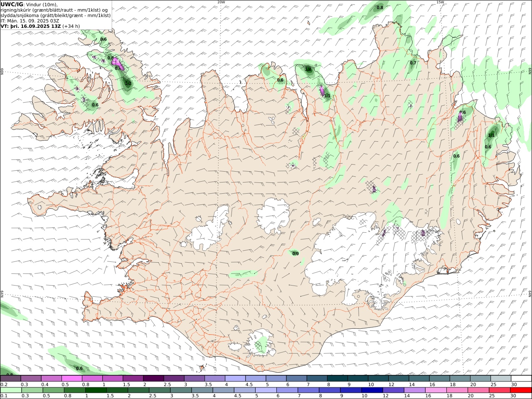Click the '(+34 h)' forecast offset
532x399 pixels.
coord(71,26)
